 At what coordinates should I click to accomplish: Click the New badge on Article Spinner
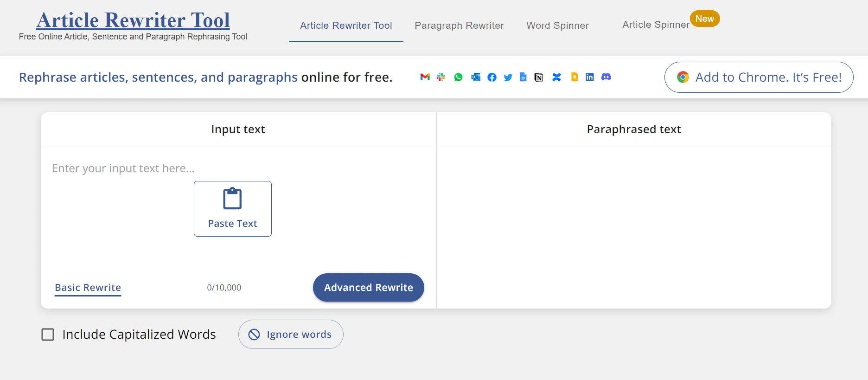point(705,19)
